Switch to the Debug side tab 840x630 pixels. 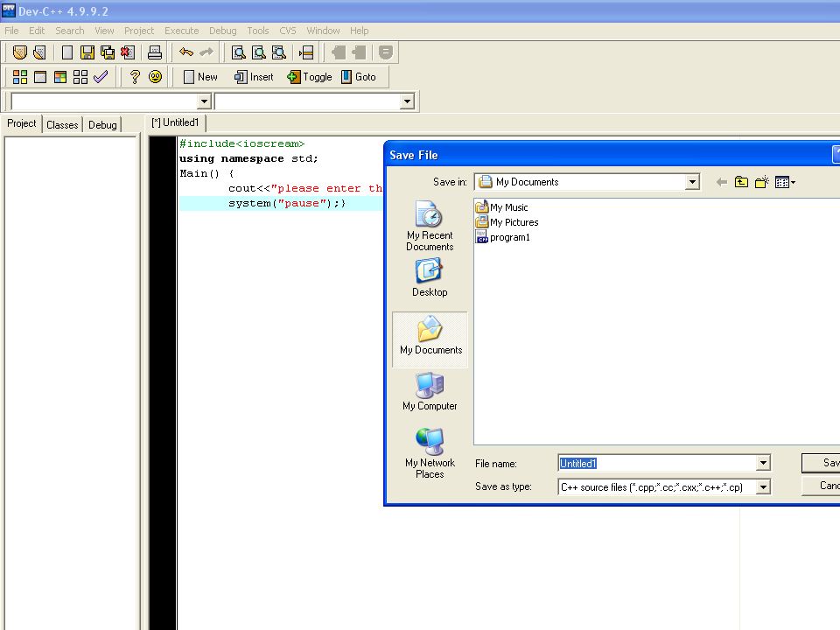pyautogui.click(x=102, y=125)
